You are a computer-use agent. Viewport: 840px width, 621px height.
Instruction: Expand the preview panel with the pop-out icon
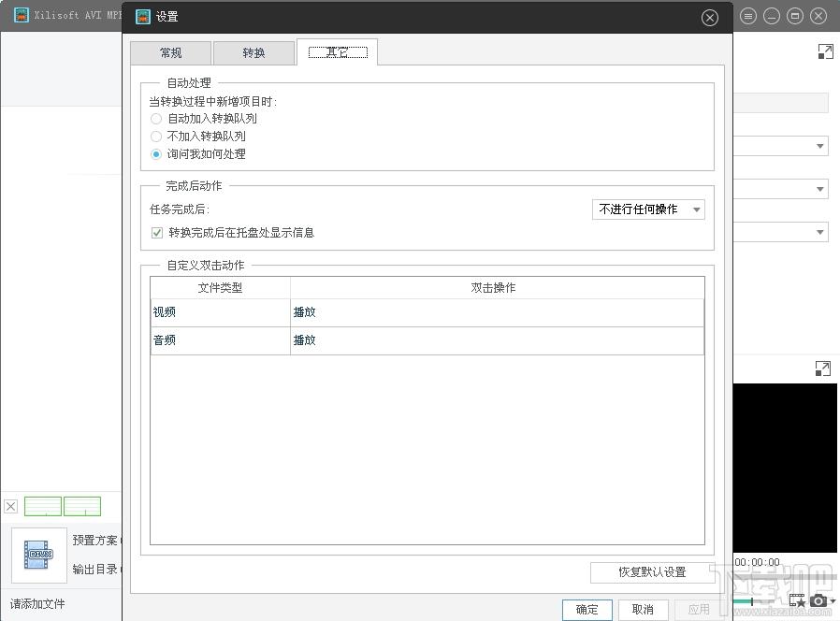tap(822, 369)
